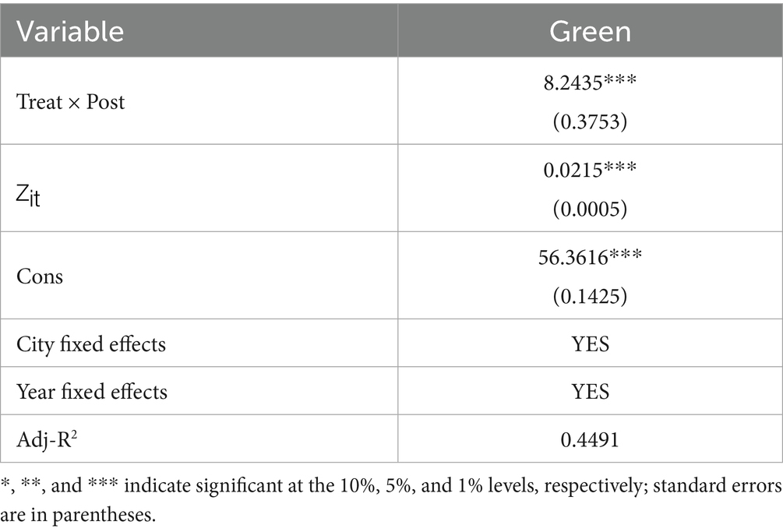783x532 pixels.
Task: Click the Green column header
Action: coord(590,31)
